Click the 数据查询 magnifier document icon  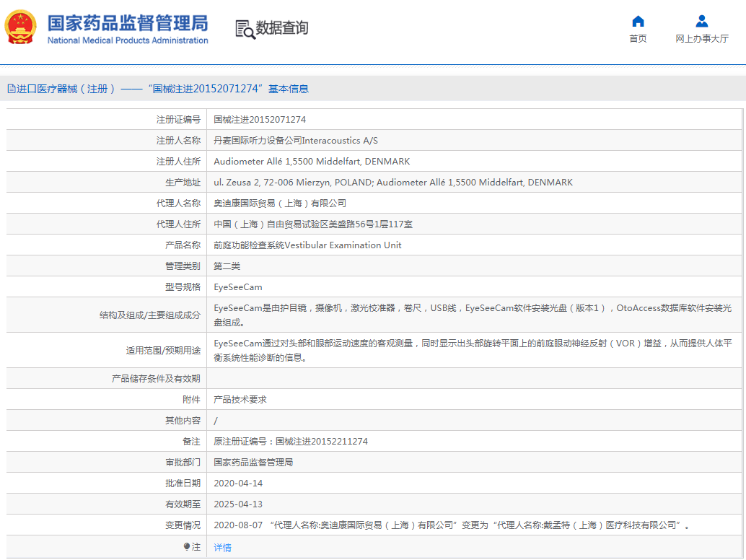245,29
